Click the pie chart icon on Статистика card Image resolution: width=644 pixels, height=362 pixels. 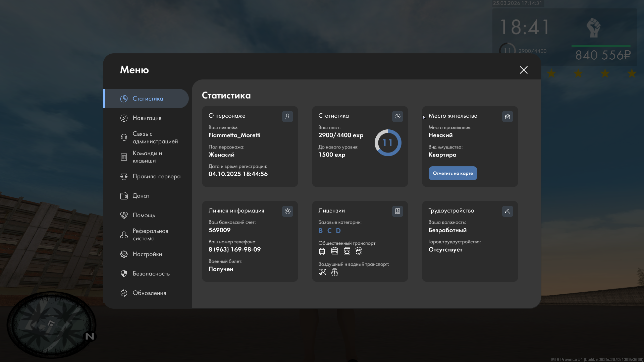tap(397, 117)
